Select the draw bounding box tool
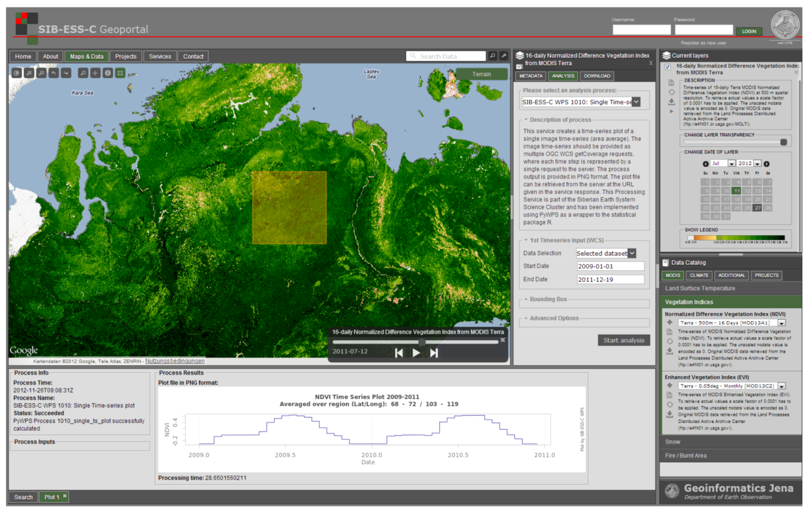The height and width of the screenshot is (517, 812). [120, 73]
